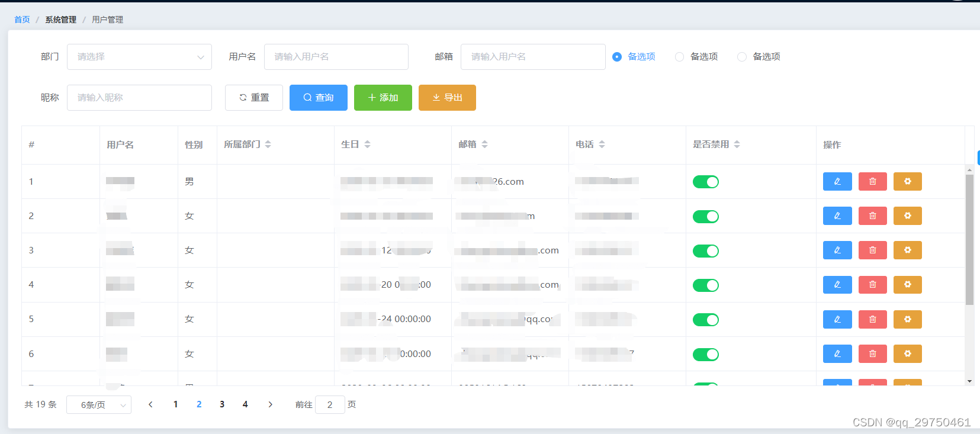Click the delete trash icon in row 6
This screenshot has width=980, height=434.
(x=873, y=354)
